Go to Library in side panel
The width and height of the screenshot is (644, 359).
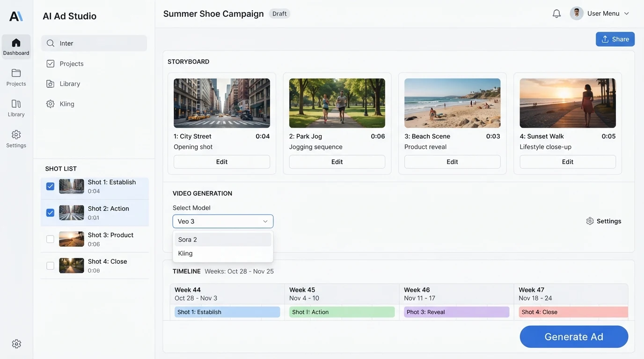(x=70, y=84)
